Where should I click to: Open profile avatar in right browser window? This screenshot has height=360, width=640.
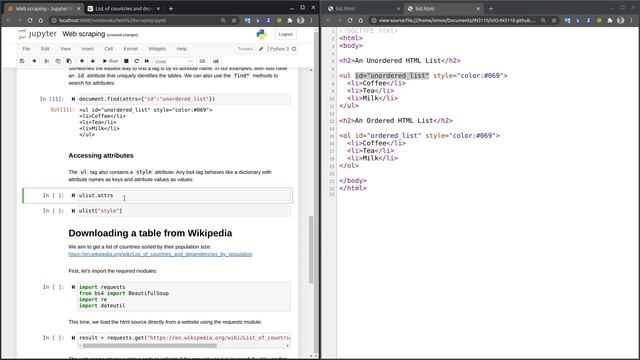point(620,20)
